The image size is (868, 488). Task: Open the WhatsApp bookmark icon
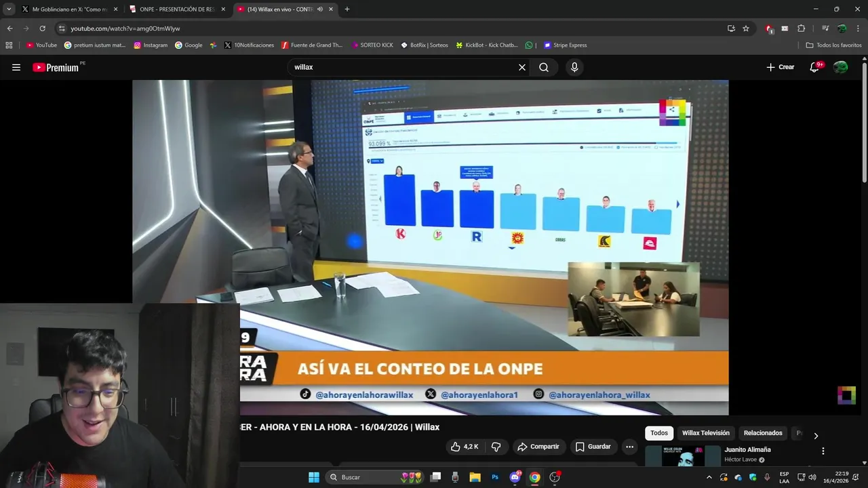point(529,45)
